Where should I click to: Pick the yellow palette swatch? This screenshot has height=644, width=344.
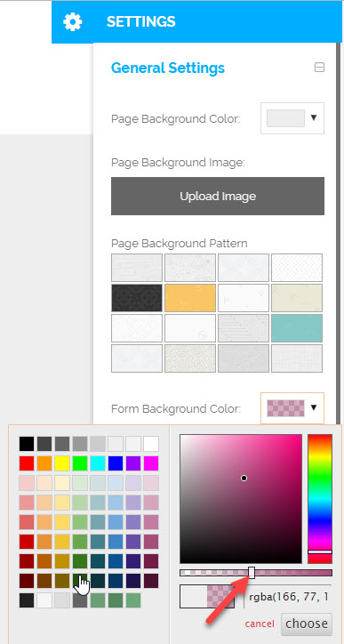tap(62, 463)
